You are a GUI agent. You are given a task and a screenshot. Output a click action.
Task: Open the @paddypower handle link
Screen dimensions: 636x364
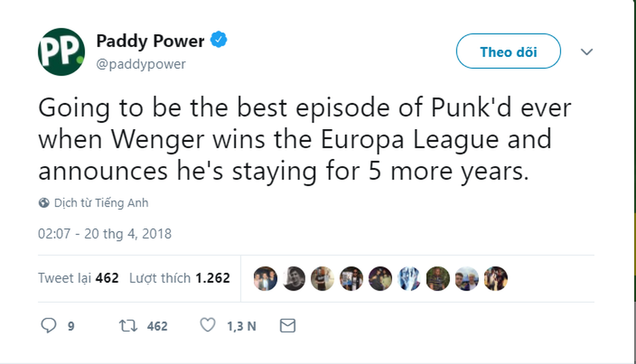point(141,64)
